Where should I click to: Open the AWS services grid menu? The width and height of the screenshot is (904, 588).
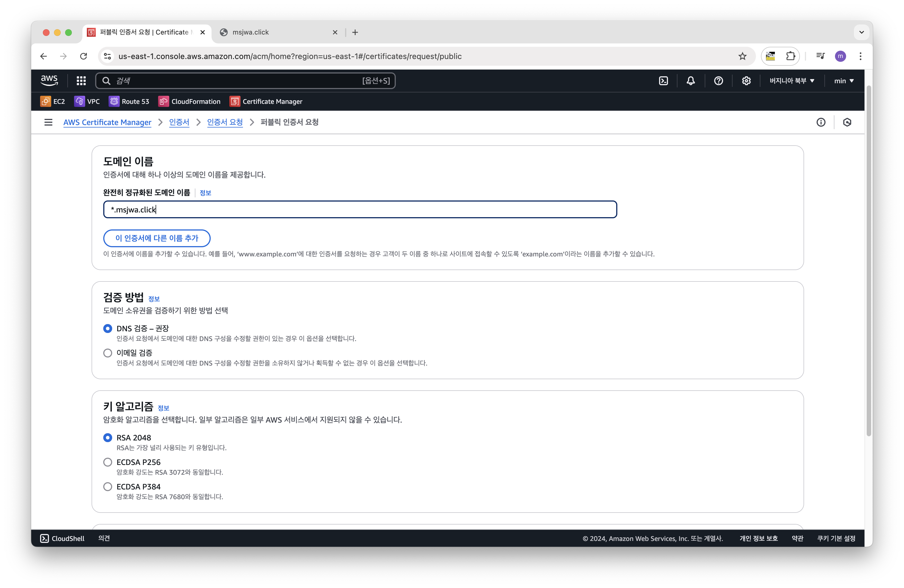(81, 80)
